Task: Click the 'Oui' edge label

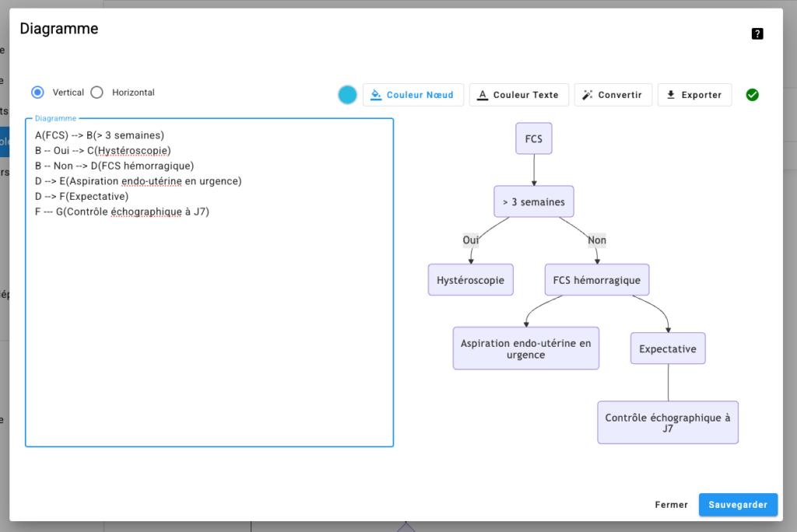Action: (471, 240)
